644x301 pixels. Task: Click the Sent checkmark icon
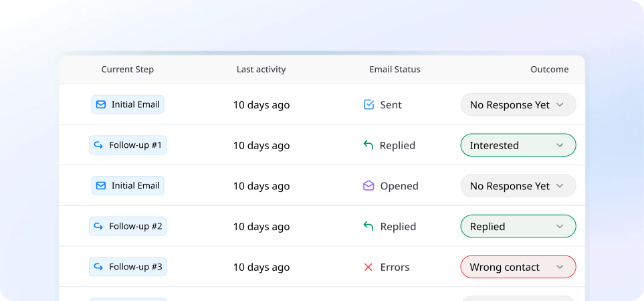coord(369,105)
